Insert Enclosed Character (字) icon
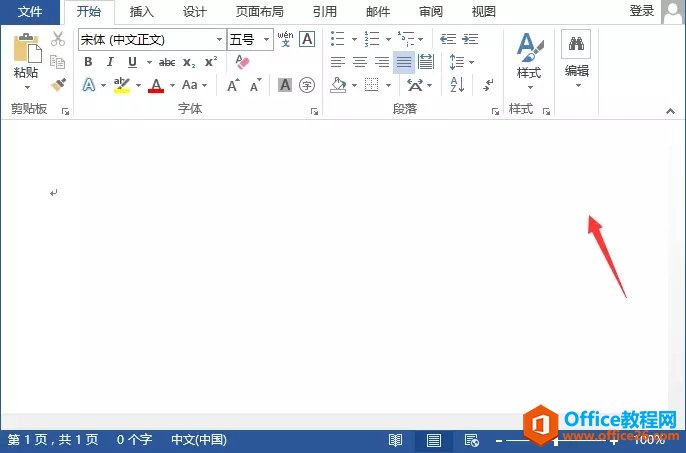Viewport: 686px width, 453px height. click(x=307, y=85)
